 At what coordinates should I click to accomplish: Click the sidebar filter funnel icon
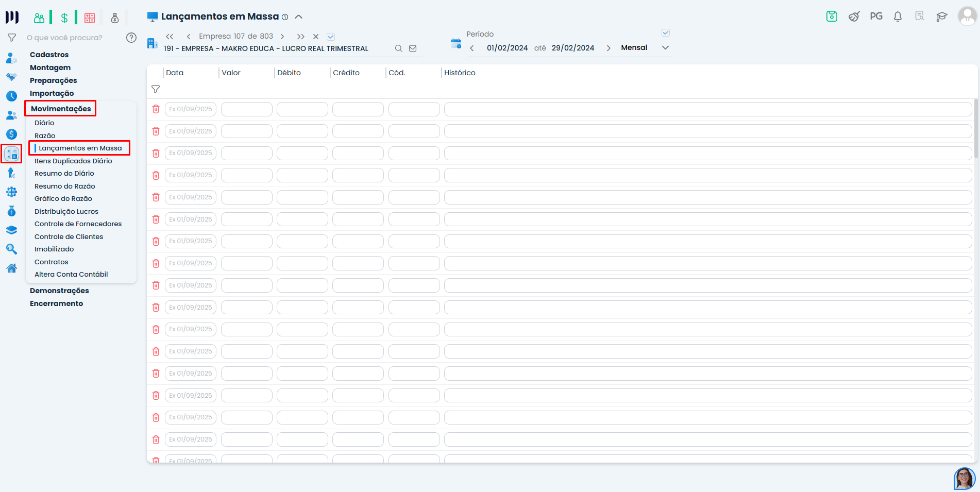(x=11, y=38)
